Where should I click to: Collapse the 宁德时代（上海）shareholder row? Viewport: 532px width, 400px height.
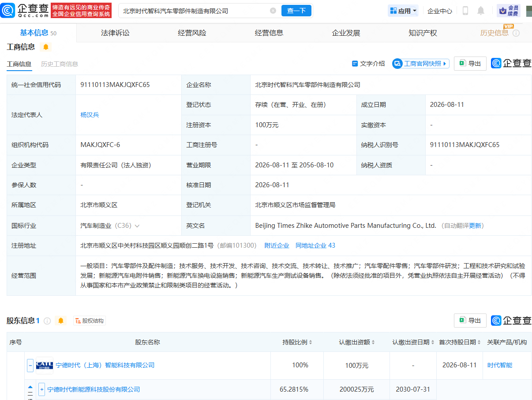click(30, 366)
